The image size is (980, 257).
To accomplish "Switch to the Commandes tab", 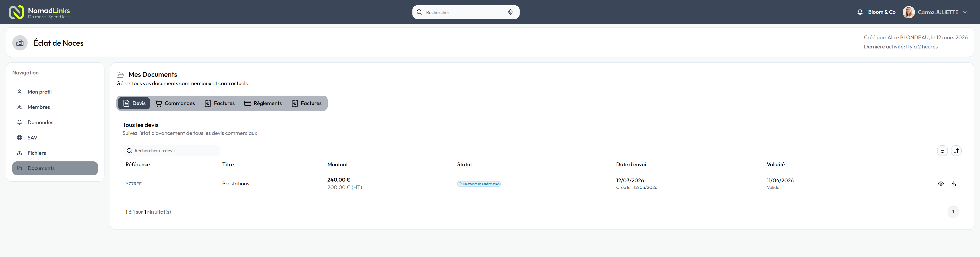I will point(175,104).
